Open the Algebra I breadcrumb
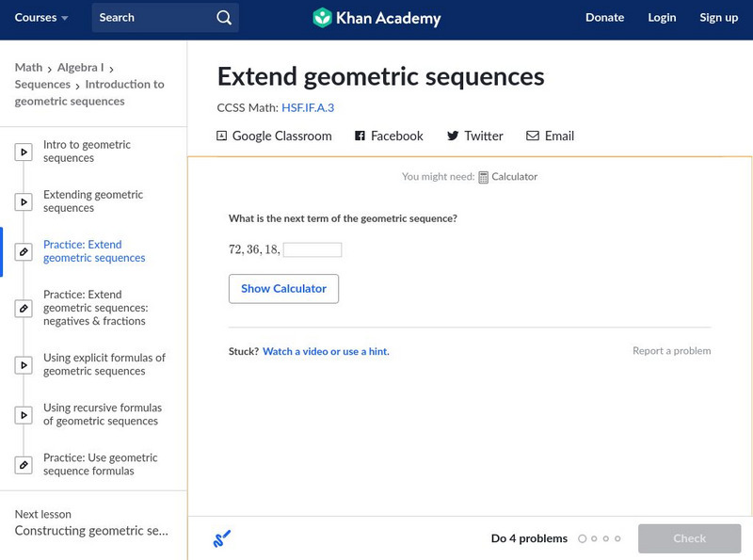Screen dimensions: 753x560 (81, 68)
